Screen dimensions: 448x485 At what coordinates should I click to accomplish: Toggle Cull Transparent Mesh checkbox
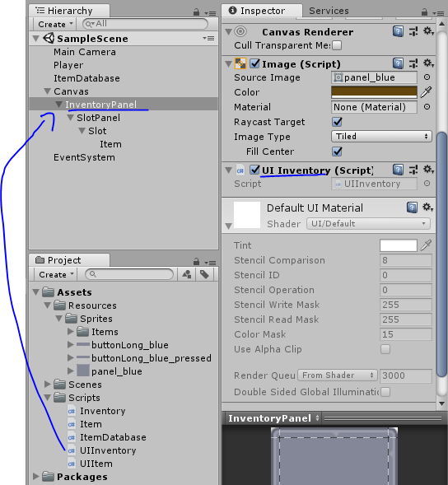(337, 45)
